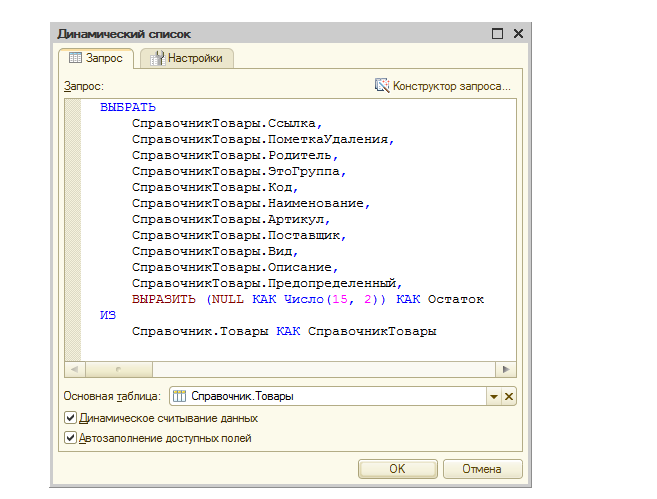The height and width of the screenshot is (499, 657).
Task: Switch to the Запрос tab
Action: (x=95, y=59)
